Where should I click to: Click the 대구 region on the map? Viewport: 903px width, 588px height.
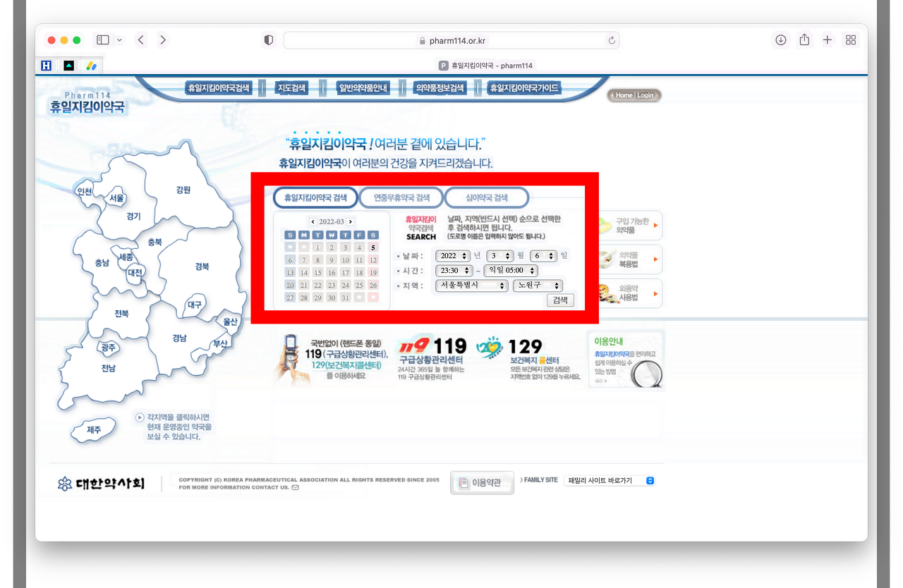click(x=195, y=305)
